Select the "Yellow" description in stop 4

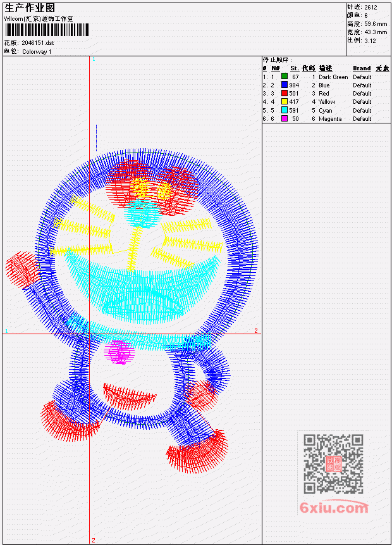coord(327,102)
